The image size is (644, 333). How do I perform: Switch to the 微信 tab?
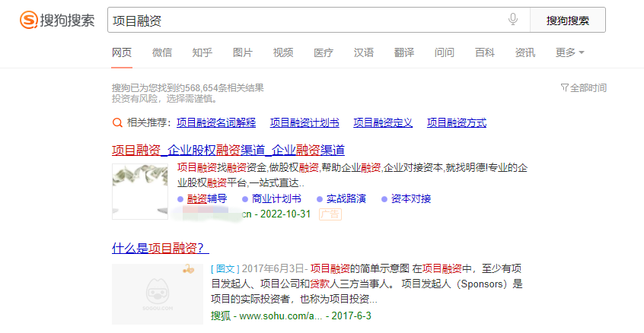(162, 52)
